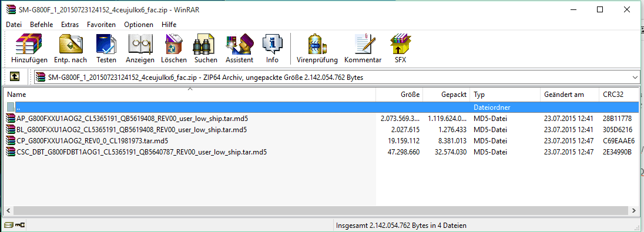Click the SFX self-extractor icon
Image resolution: width=644 pixels, height=232 pixels.
click(401, 45)
